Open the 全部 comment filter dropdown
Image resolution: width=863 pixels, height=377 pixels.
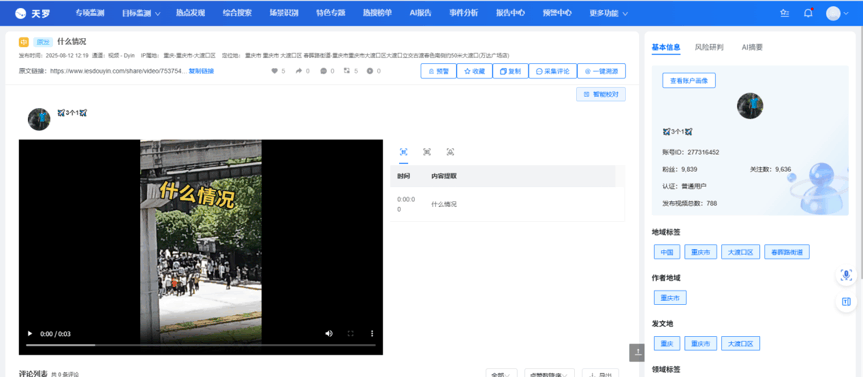pyautogui.click(x=501, y=374)
